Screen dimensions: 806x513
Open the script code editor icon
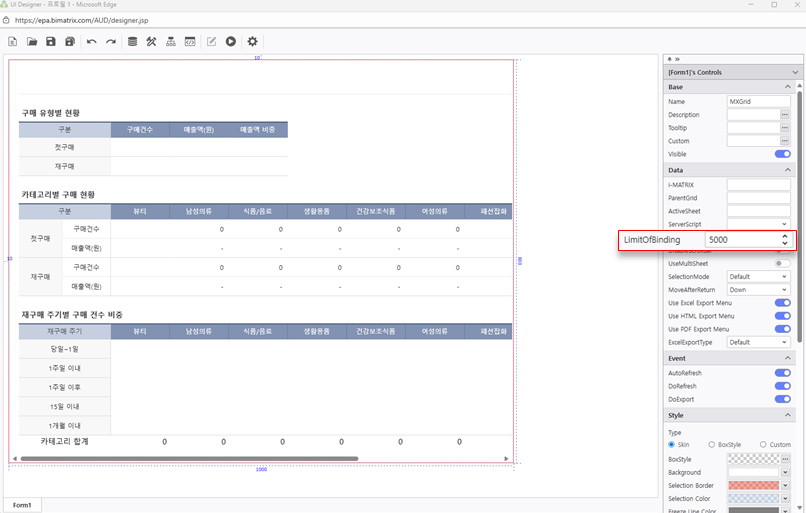(x=190, y=42)
